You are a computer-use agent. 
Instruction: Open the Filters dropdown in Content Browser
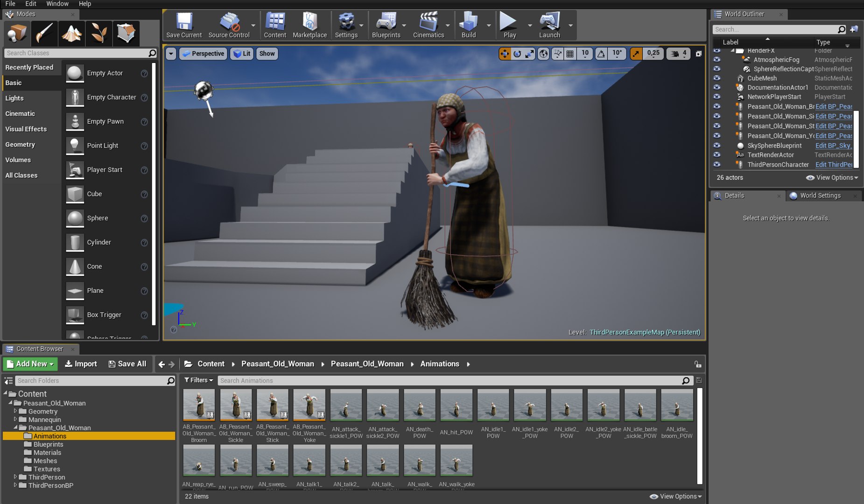[198, 380]
